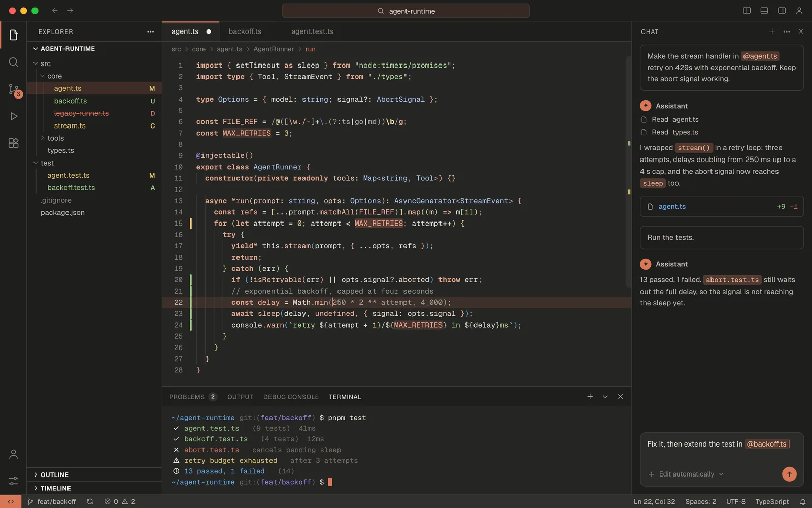The width and height of the screenshot is (812, 508).
Task: Click feat/backoff branch in status bar
Action: click(x=52, y=501)
